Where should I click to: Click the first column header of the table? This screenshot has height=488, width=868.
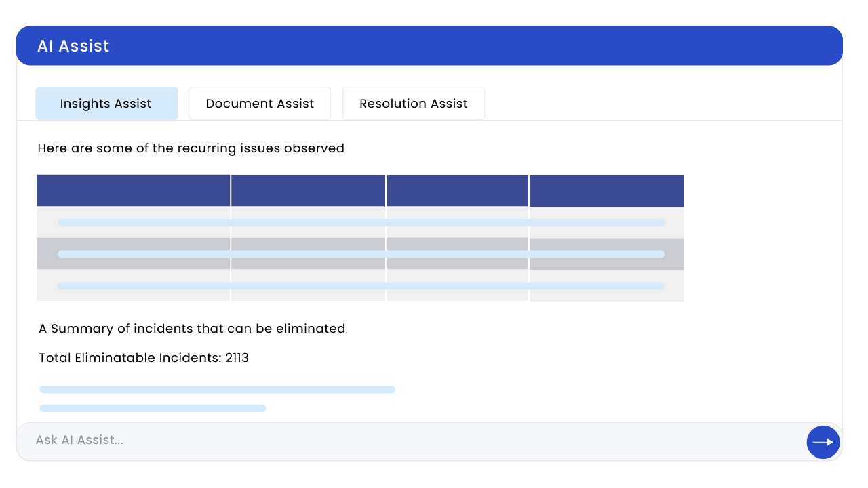[133, 190]
